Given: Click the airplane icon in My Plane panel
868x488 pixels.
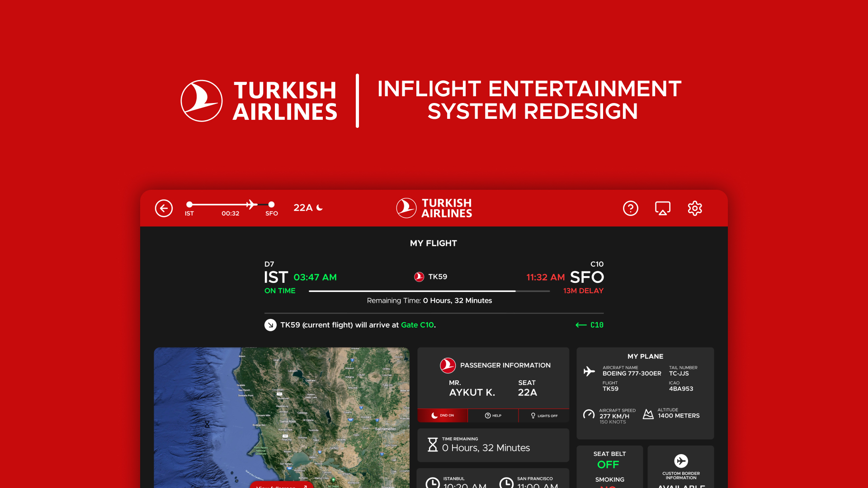Looking at the screenshot, I should 589,371.
